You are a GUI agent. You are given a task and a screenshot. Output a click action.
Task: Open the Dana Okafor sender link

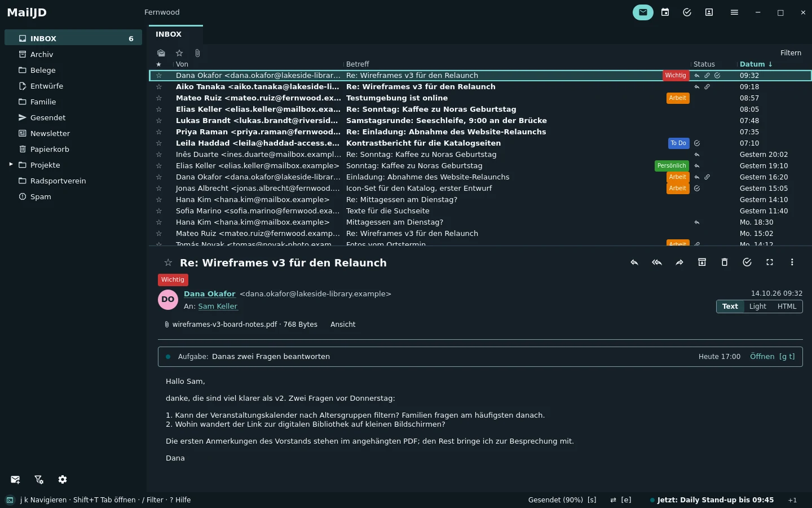click(x=209, y=294)
